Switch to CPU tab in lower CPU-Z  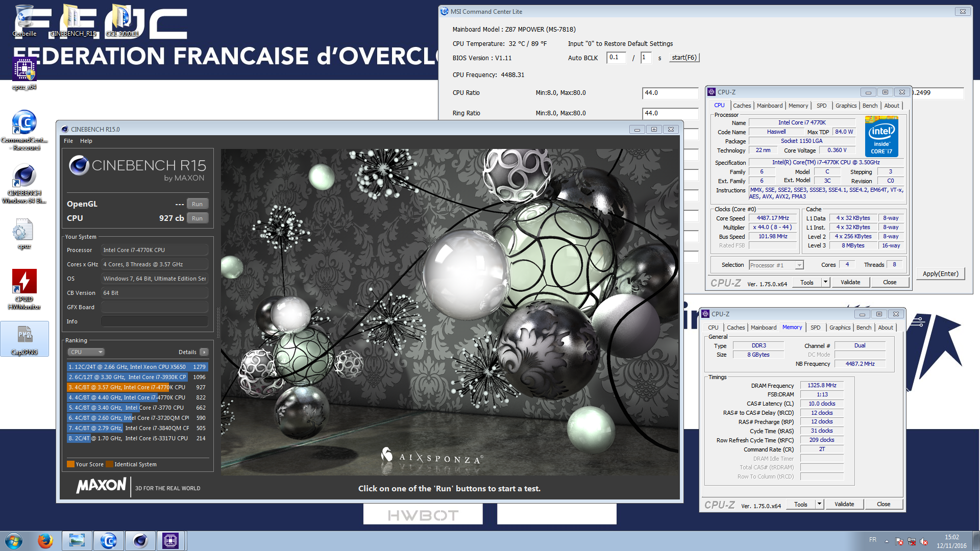713,328
